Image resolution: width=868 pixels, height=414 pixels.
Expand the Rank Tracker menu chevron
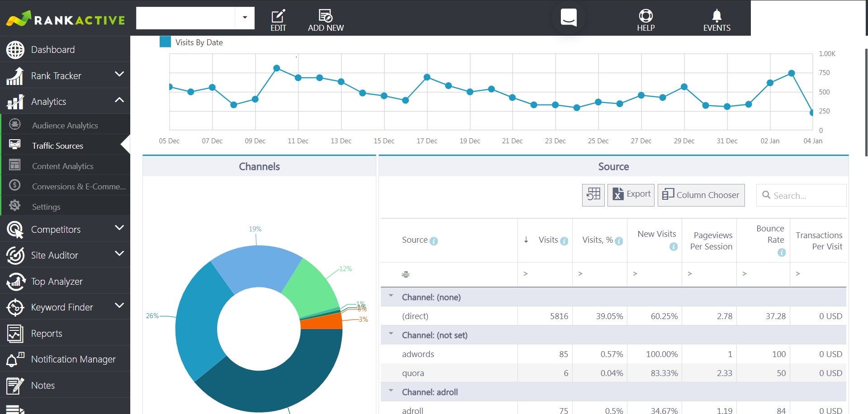(x=119, y=74)
